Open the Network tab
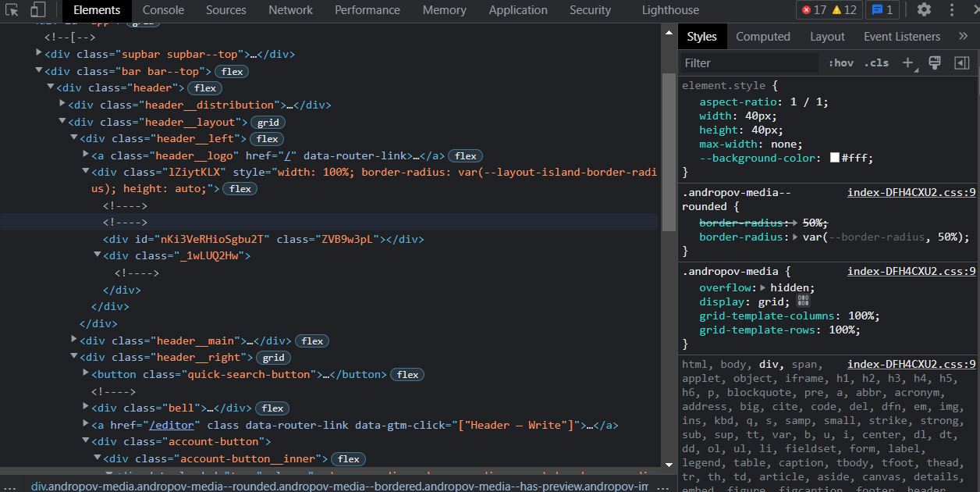This screenshot has width=980, height=492. coord(290,10)
